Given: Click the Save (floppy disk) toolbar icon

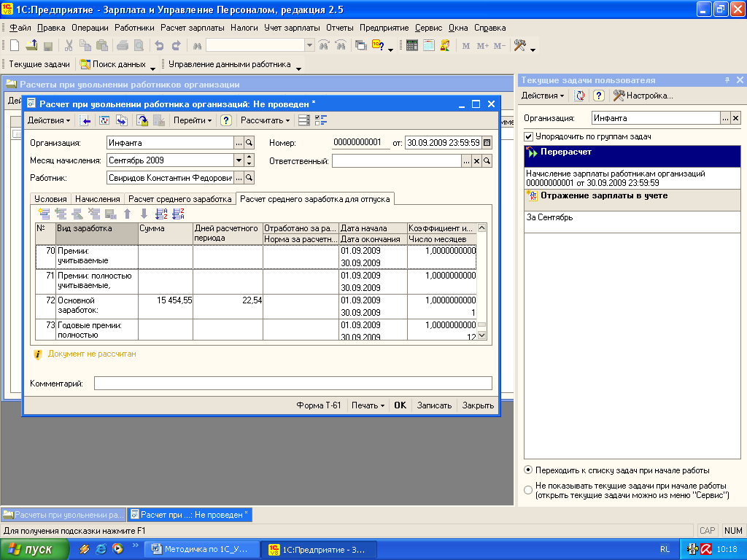Looking at the screenshot, I should click(47, 46).
